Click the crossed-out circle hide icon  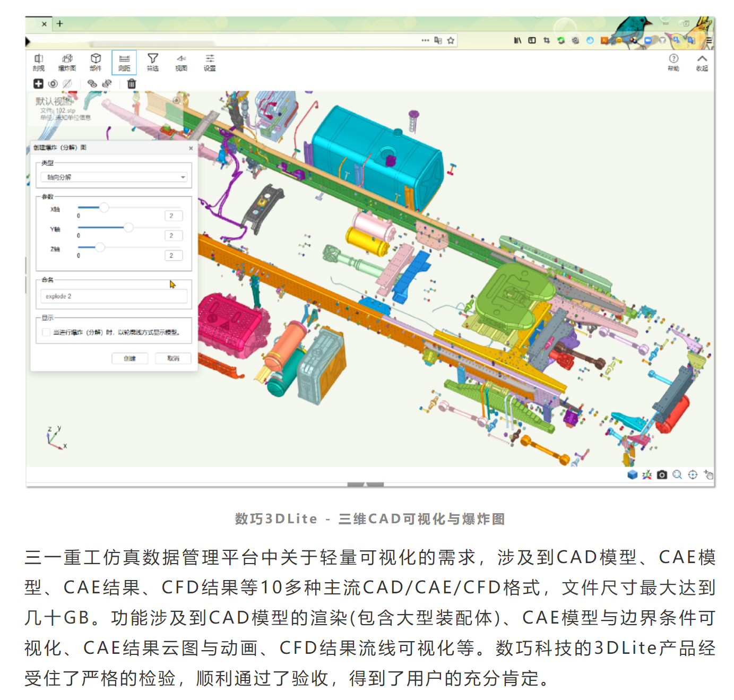(67, 84)
